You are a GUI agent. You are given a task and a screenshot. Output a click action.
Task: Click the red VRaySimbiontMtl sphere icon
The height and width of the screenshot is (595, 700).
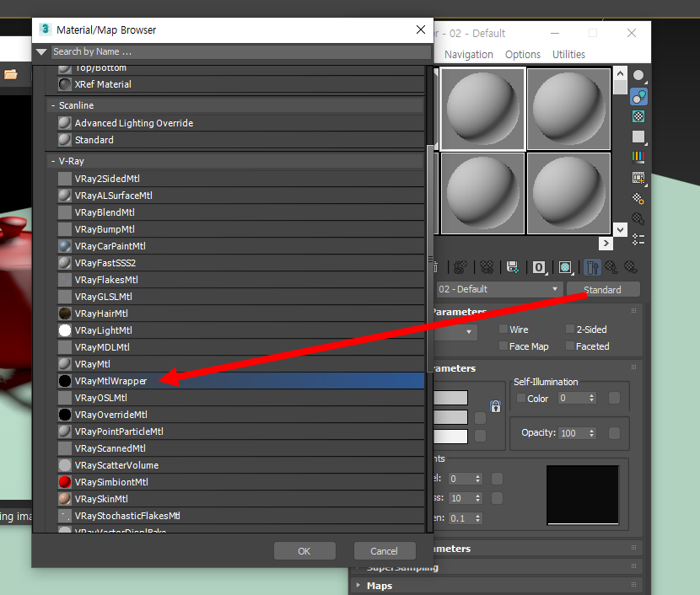click(65, 482)
